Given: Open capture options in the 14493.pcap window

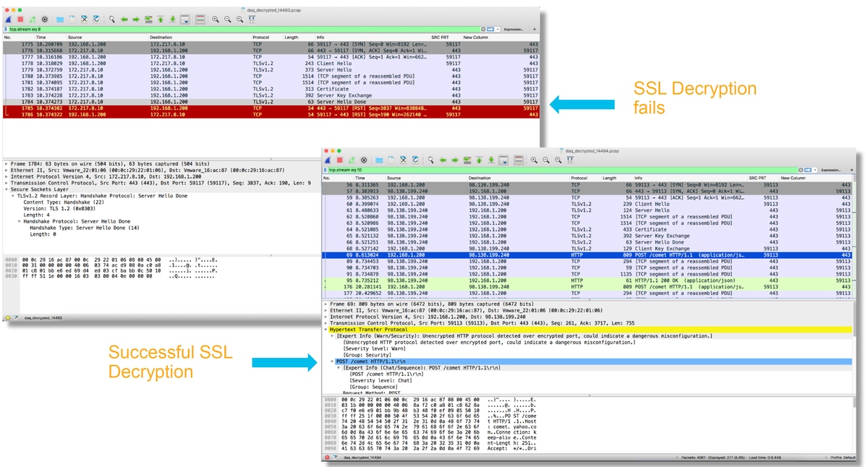Looking at the screenshot, I should tap(45, 20).
